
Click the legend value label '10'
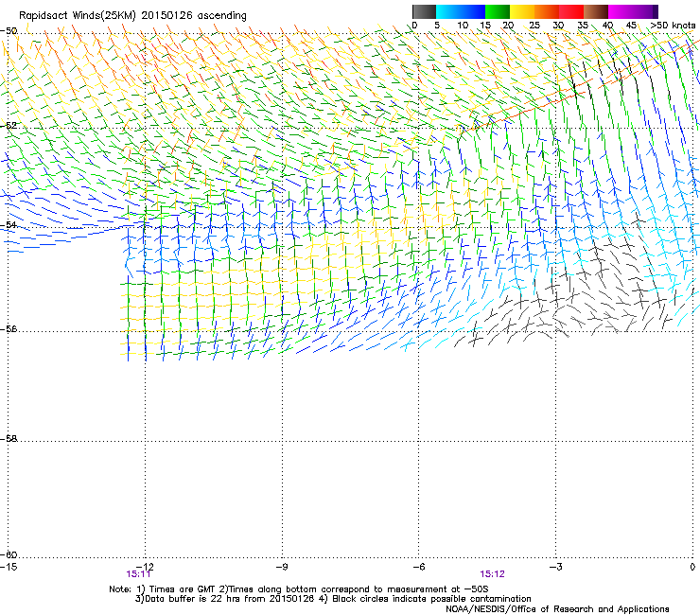pos(463,26)
